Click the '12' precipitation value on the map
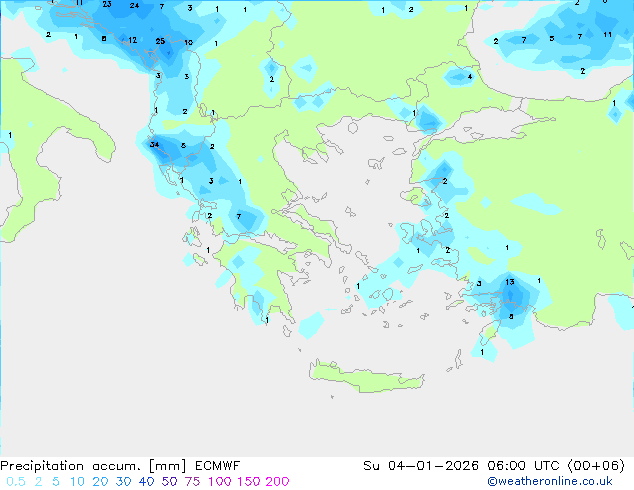 click(x=133, y=40)
